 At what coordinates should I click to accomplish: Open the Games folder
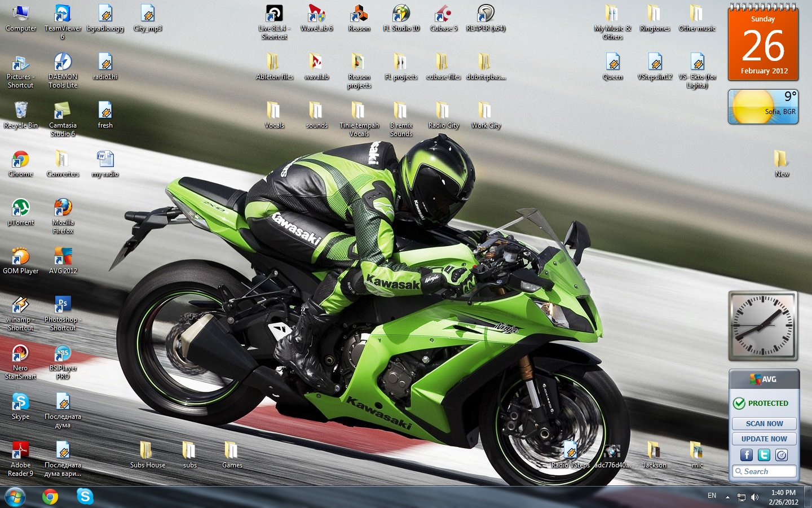(x=232, y=455)
